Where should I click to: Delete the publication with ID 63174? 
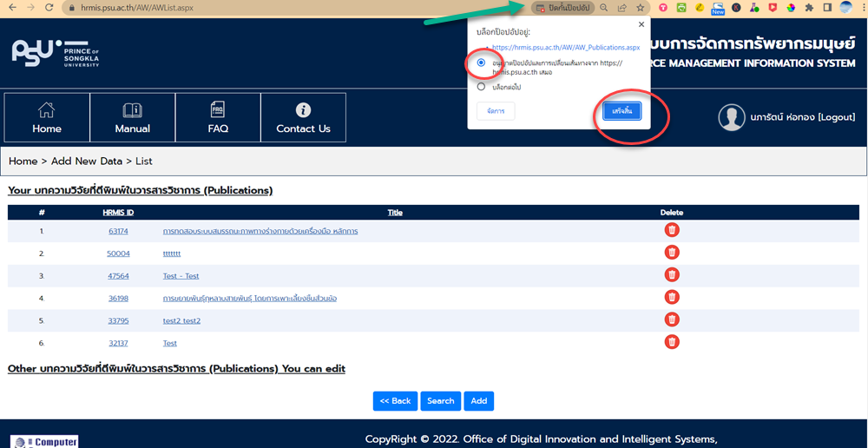point(671,230)
